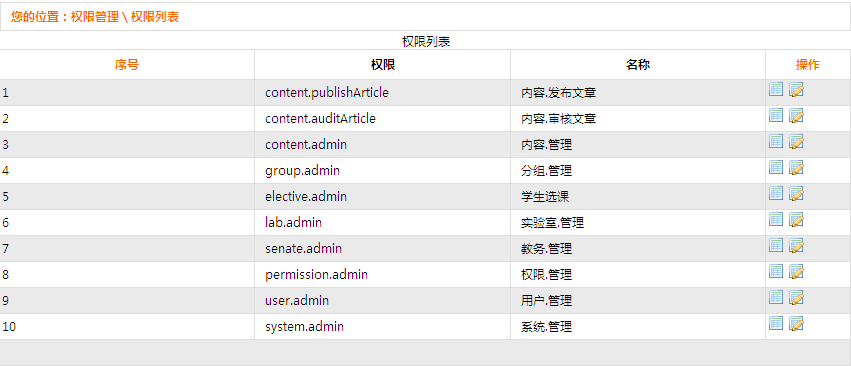Edit the senate.admin permission entry
This screenshot has height=366, width=851.
pyautogui.click(x=796, y=246)
